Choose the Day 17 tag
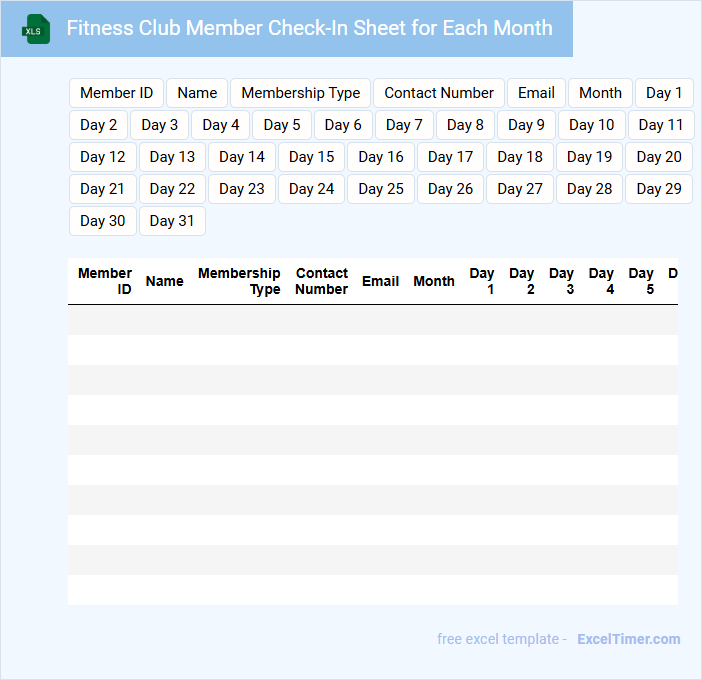Image resolution: width=702 pixels, height=680 pixels. 450,157
